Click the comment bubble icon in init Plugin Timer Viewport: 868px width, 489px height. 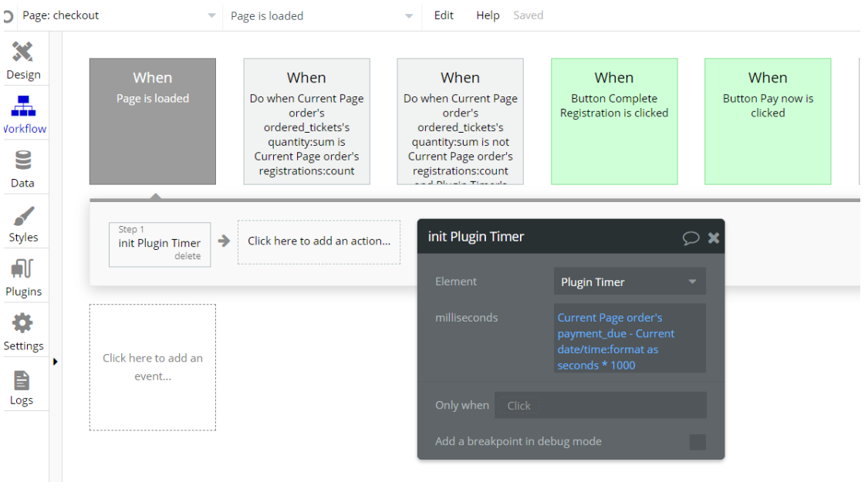(691, 238)
